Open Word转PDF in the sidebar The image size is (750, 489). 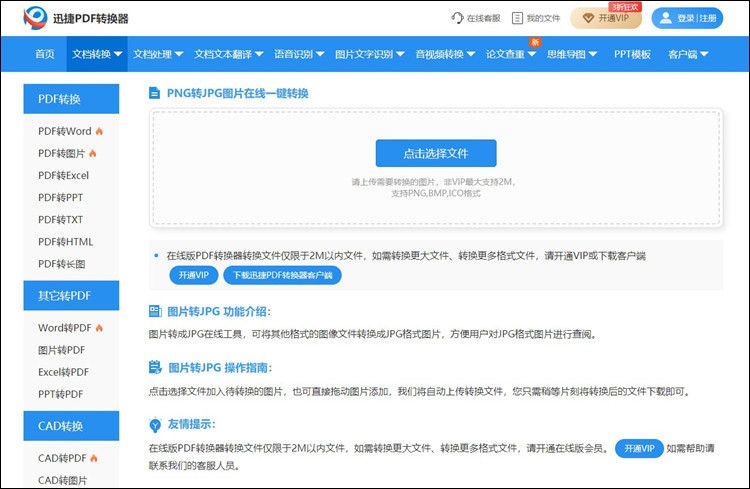[65, 328]
